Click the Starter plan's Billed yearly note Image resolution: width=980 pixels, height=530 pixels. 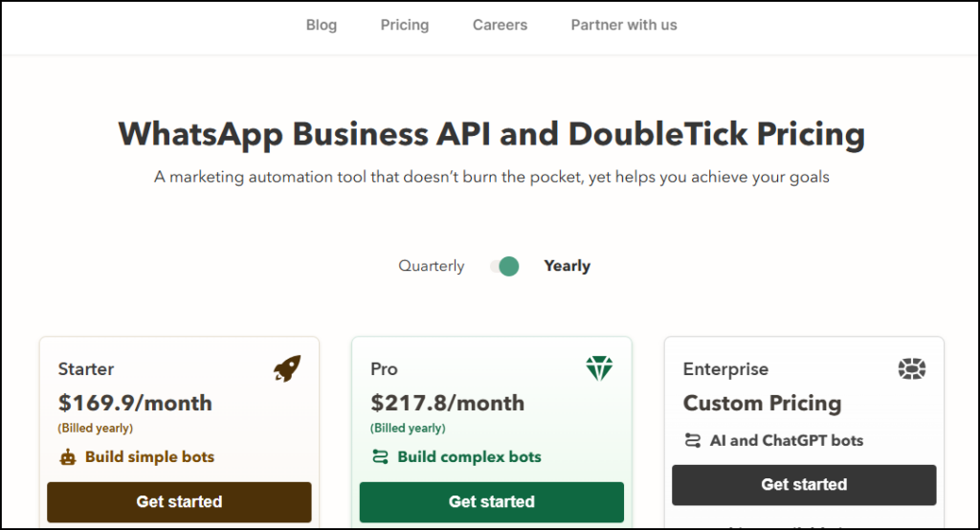click(96, 429)
